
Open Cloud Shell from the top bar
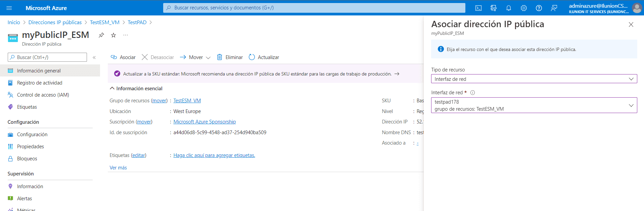pyautogui.click(x=478, y=8)
